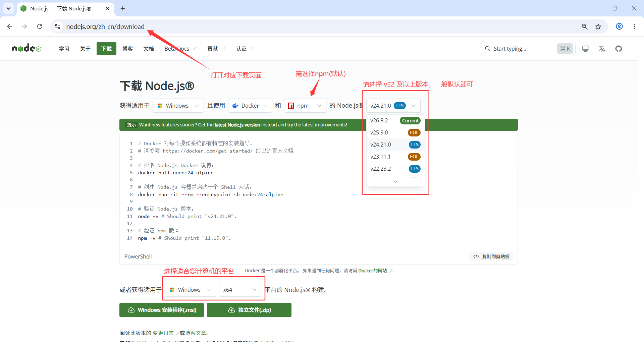Reload the page with refresh icon
The image size is (644, 342).
click(x=40, y=26)
